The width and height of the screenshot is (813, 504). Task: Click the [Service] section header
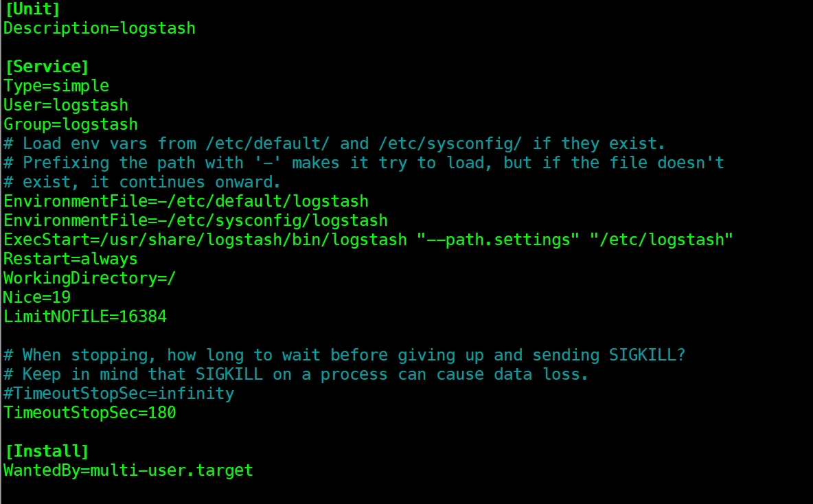click(x=47, y=67)
